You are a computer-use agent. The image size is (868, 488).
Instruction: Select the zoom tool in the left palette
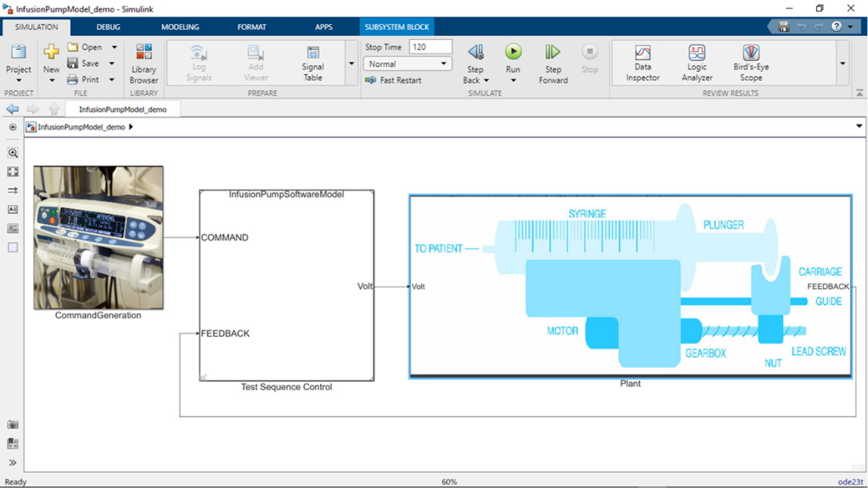tap(13, 154)
